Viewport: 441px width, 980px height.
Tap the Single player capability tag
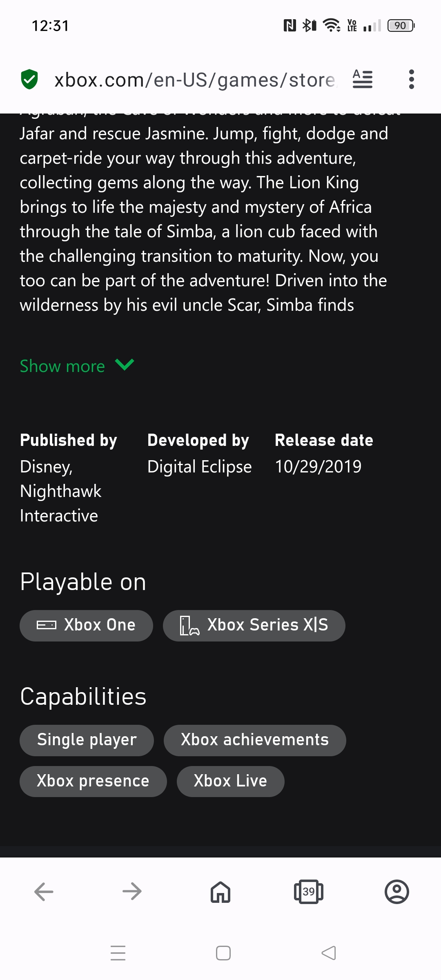[87, 740]
